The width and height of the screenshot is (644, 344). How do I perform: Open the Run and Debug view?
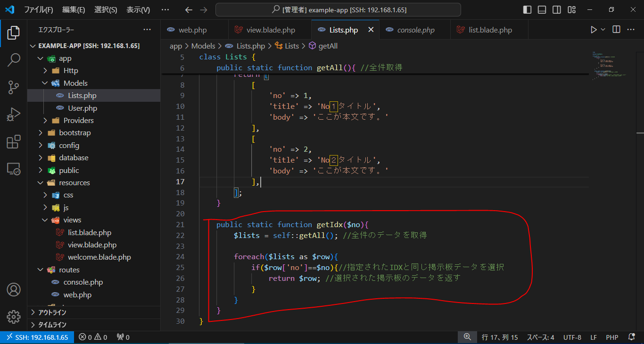(x=14, y=115)
